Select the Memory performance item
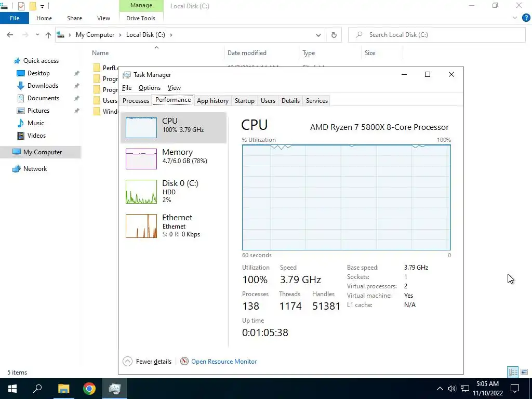This screenshot has width=532, height=399. (174, 159)
